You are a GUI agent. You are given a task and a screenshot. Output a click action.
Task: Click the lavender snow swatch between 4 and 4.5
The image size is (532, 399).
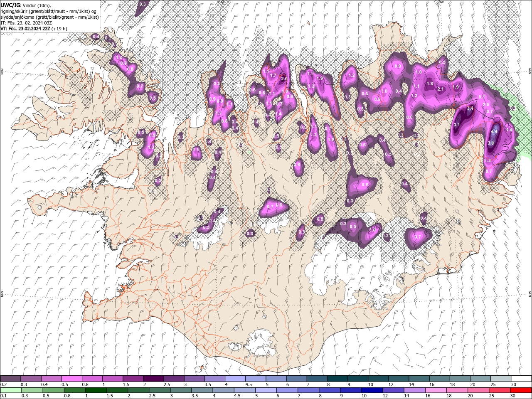pyautogui.click(x=235, y=379)
